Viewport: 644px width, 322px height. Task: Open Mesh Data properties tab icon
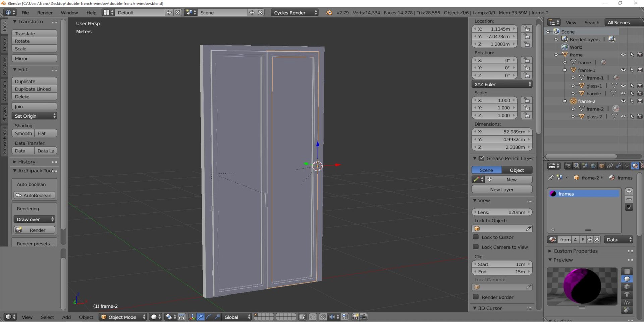(x=627, y=166)
